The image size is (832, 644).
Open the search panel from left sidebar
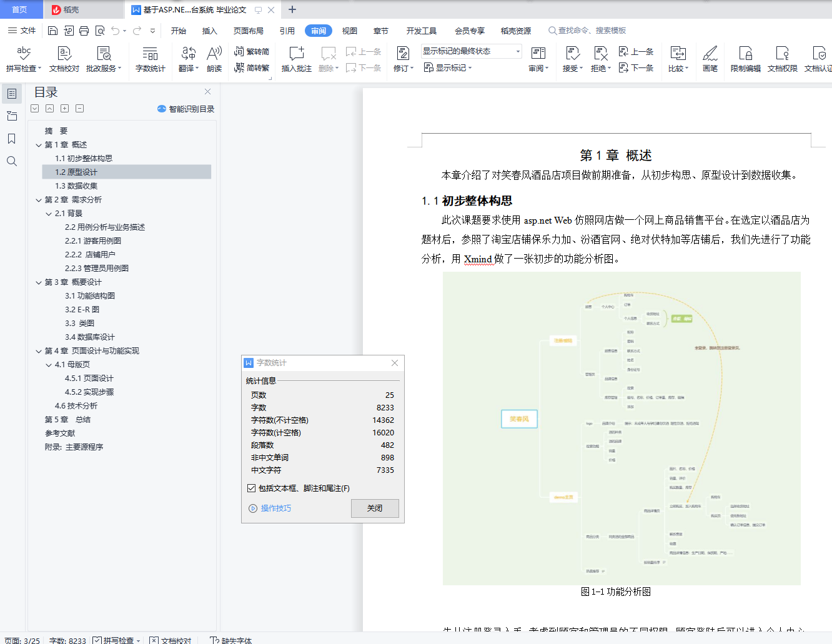[11, 161]
